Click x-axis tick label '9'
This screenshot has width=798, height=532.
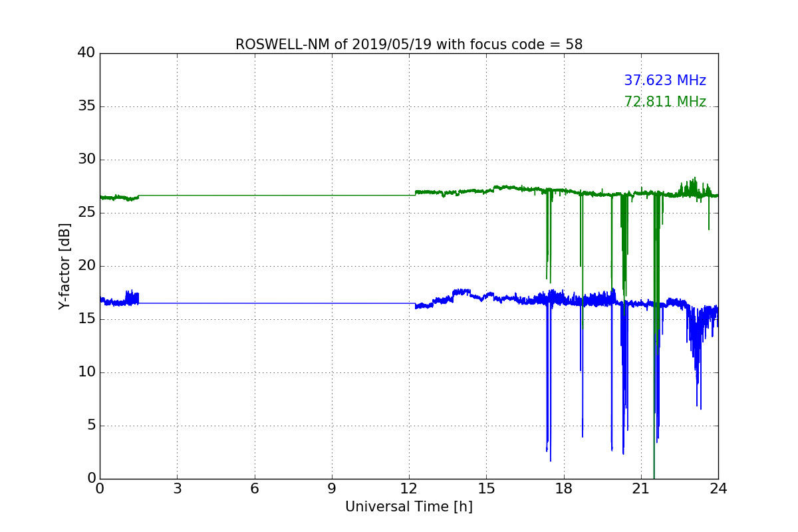click(x=332, y=489)
